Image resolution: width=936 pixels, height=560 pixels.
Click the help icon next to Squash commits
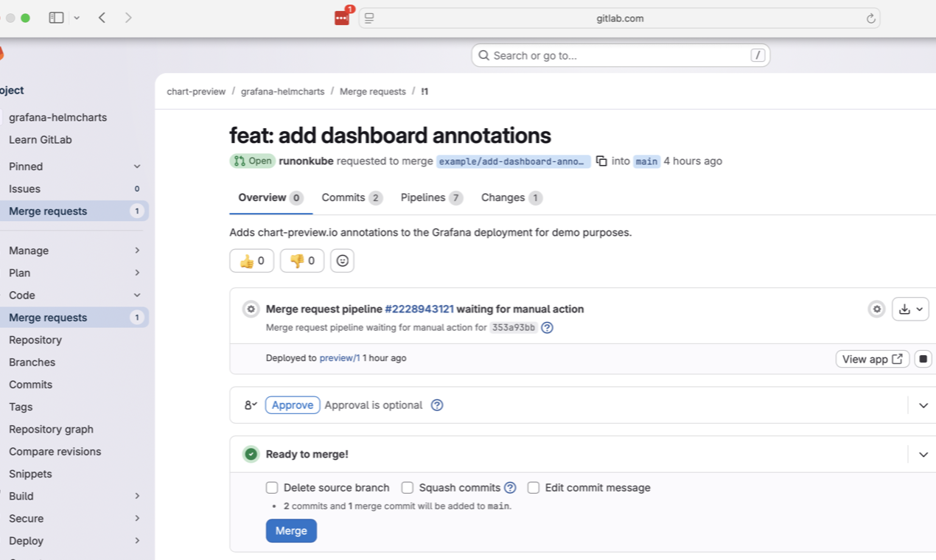510,488
